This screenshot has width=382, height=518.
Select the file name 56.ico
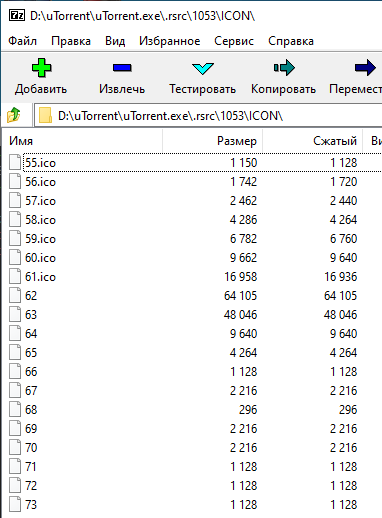(x=41, y=182)
